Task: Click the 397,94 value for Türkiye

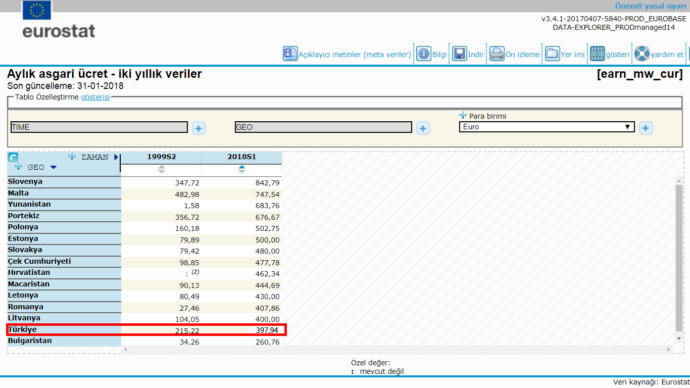Action: (x=267, y=330)
